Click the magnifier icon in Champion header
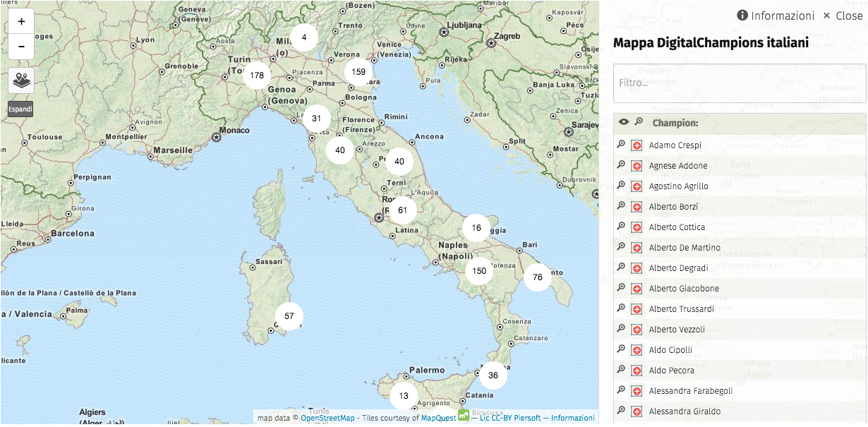This screenshot has width=868, height=427. point(639,122)
